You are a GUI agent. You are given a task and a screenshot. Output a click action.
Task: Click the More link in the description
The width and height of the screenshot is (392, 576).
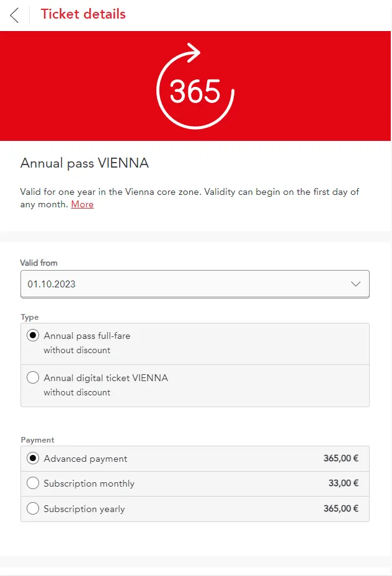(x=82, y=204)
